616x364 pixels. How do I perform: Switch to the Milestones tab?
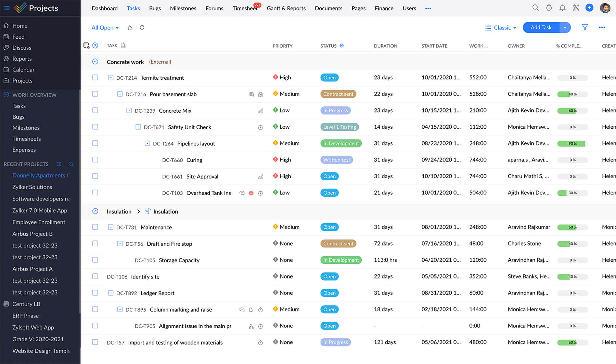(x=183, y=8)
